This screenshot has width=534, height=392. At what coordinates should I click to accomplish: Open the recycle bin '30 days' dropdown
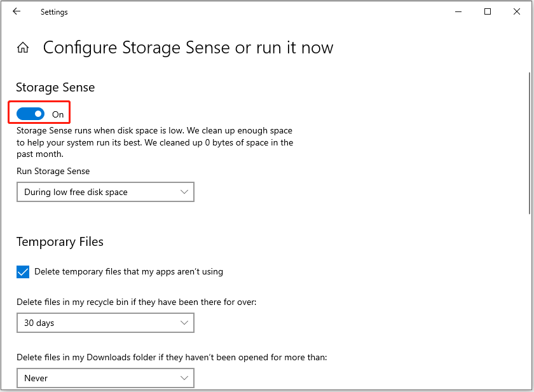tap(105, 323)
